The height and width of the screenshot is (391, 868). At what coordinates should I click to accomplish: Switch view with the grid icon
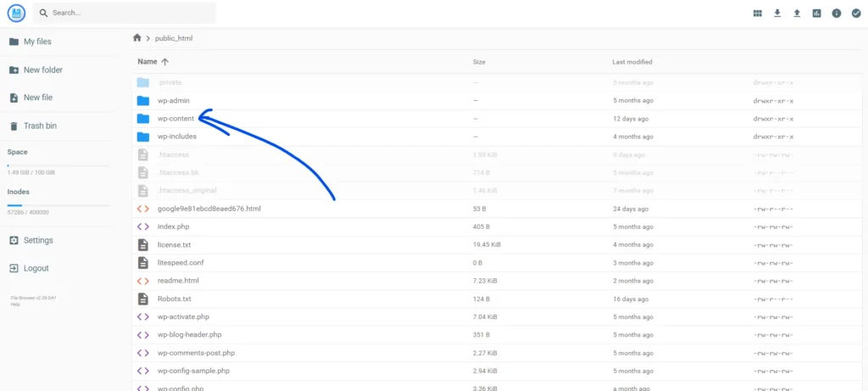pos(757,14)
